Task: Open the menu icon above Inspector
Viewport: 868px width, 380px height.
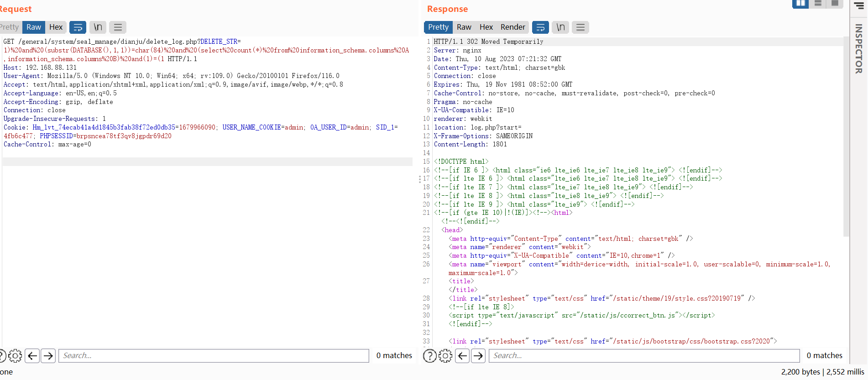Action: pyautogui.click(x=859, y=6)
